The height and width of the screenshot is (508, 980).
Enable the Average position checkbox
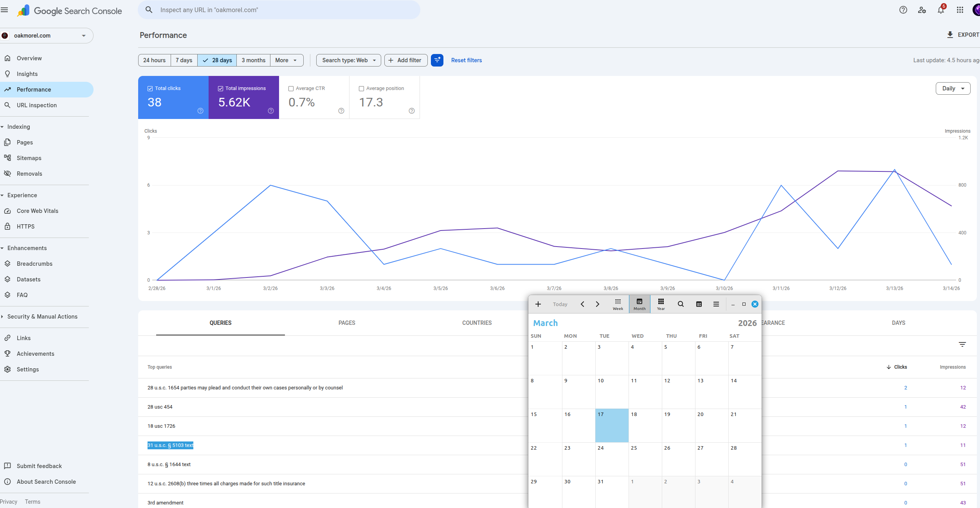pos(361,88)
